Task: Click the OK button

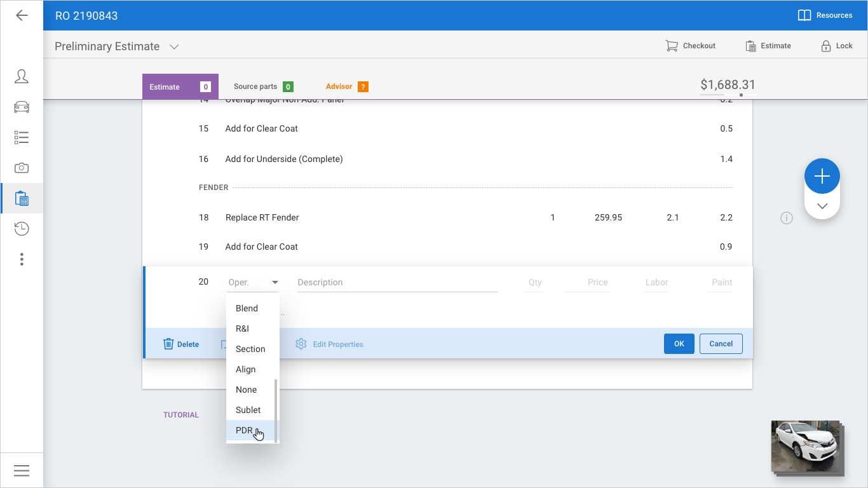Action: 679,344
